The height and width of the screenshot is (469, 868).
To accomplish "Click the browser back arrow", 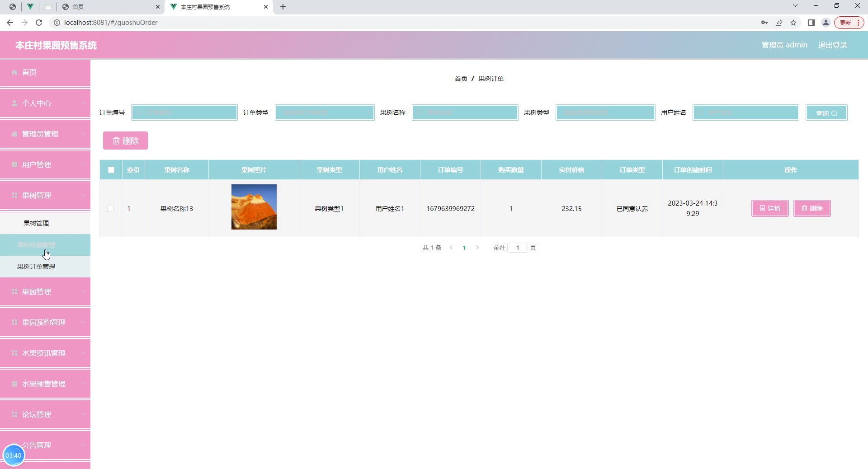I will pyautogui.click(x=10, y=23).
